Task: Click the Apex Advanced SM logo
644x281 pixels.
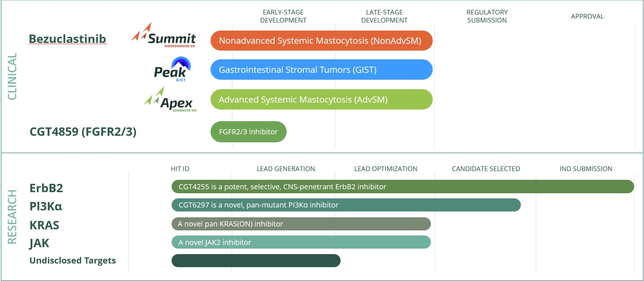Action: click(x=170, y=100)
